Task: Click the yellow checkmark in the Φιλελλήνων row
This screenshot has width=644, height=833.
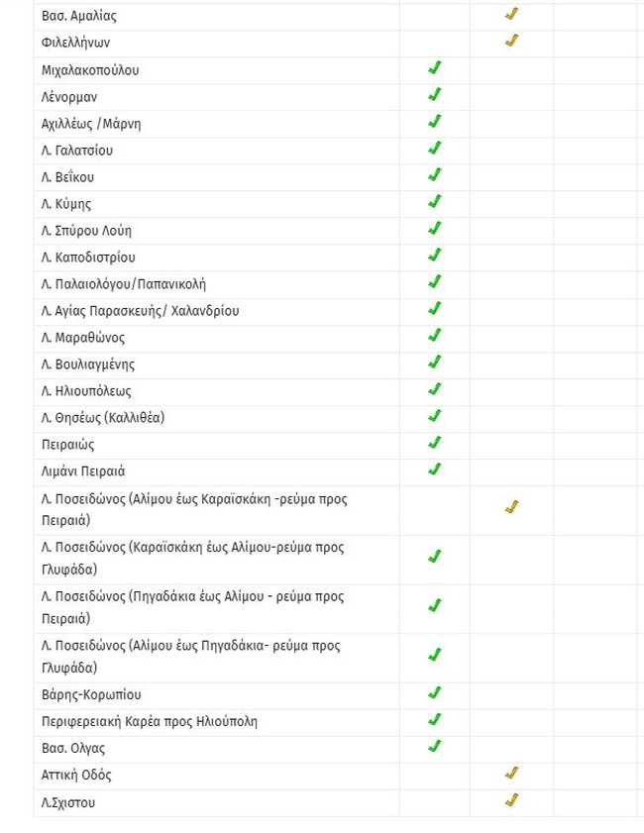Action: click(511, 42)
